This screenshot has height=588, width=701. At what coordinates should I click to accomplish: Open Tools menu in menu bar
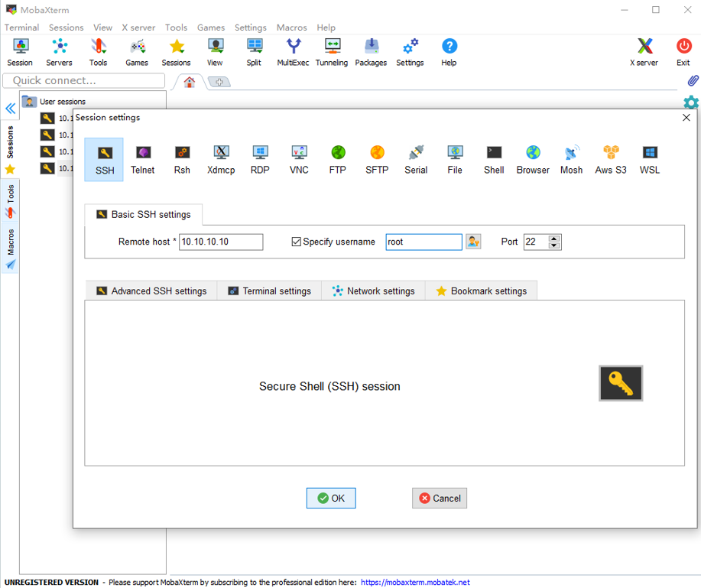[176, 28]
